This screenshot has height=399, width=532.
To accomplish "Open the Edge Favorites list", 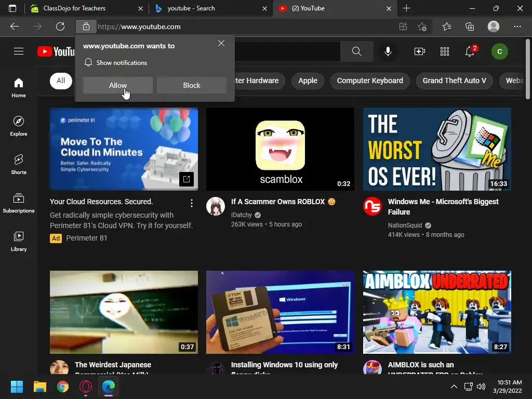I will [447, 26].
